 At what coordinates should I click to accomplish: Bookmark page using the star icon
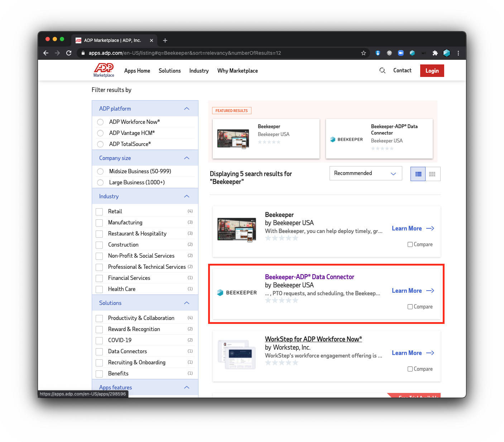tap(364, 53)
